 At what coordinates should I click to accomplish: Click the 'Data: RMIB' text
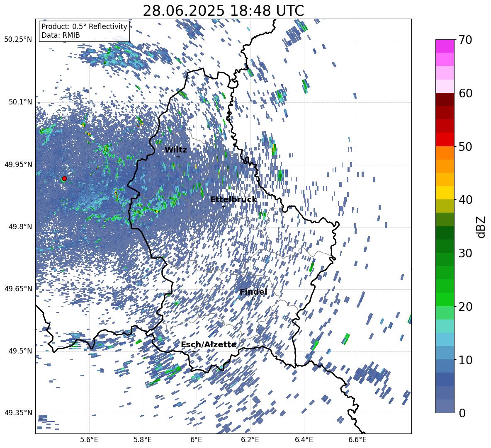point(61,35)
